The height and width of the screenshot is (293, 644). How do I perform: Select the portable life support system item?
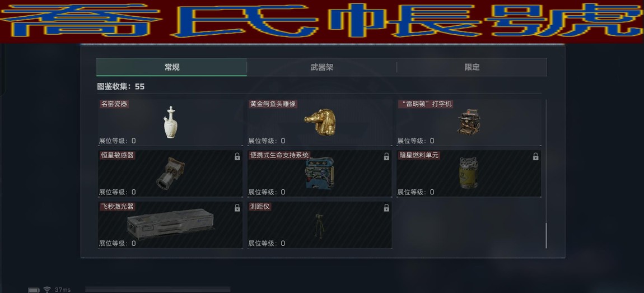[320, 174]
